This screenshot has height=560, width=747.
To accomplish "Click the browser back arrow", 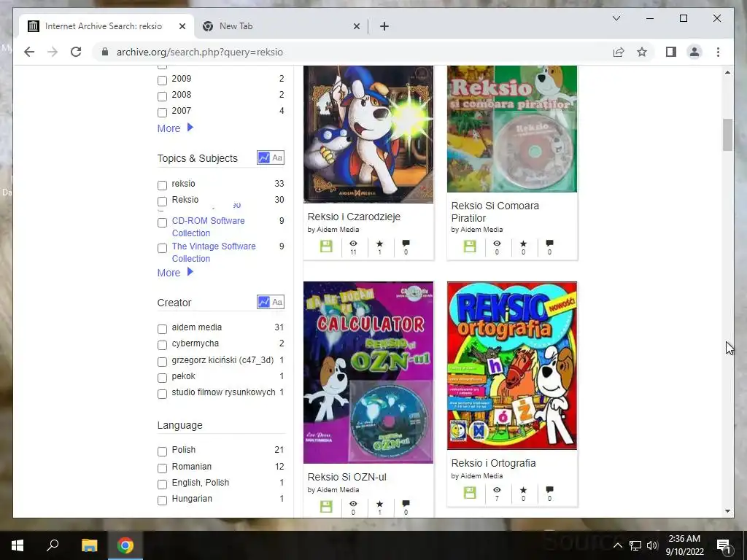I will point(29,52).
